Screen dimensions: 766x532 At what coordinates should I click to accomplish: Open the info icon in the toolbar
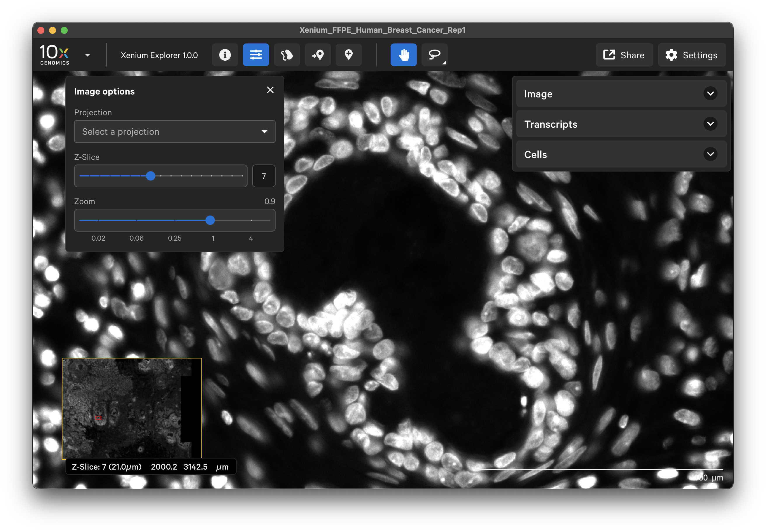pos(225,55)
